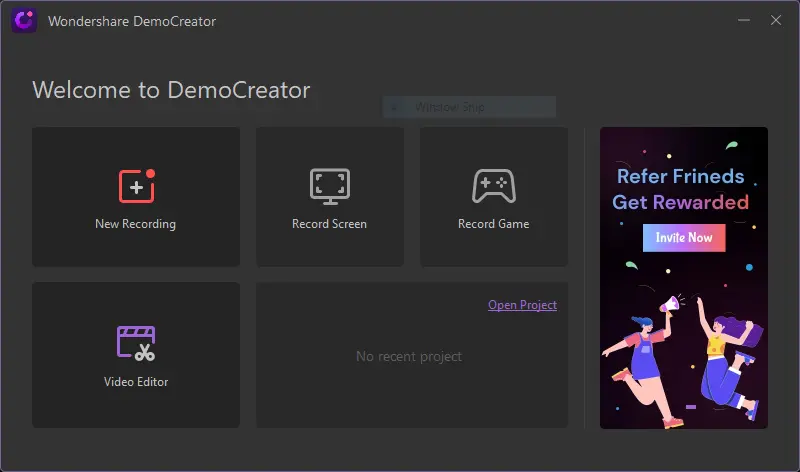
Task: Minimize the DemoCreator window
Action: click(x=744, y=20)
